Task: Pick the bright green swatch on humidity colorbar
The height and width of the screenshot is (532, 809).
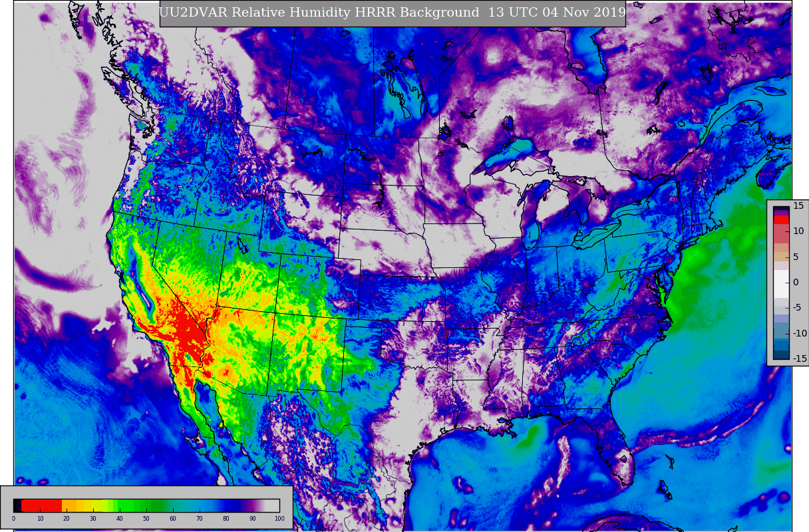Action: (125, 505)
